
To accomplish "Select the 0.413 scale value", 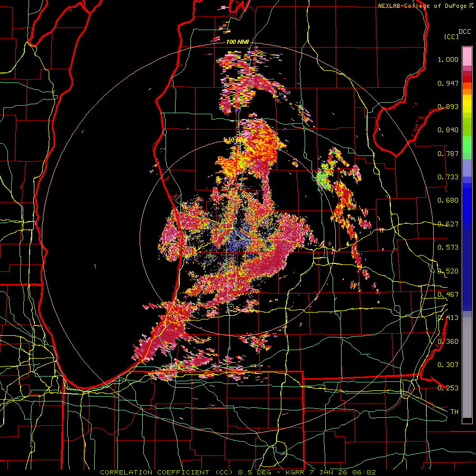I will [x=448, y=318].
